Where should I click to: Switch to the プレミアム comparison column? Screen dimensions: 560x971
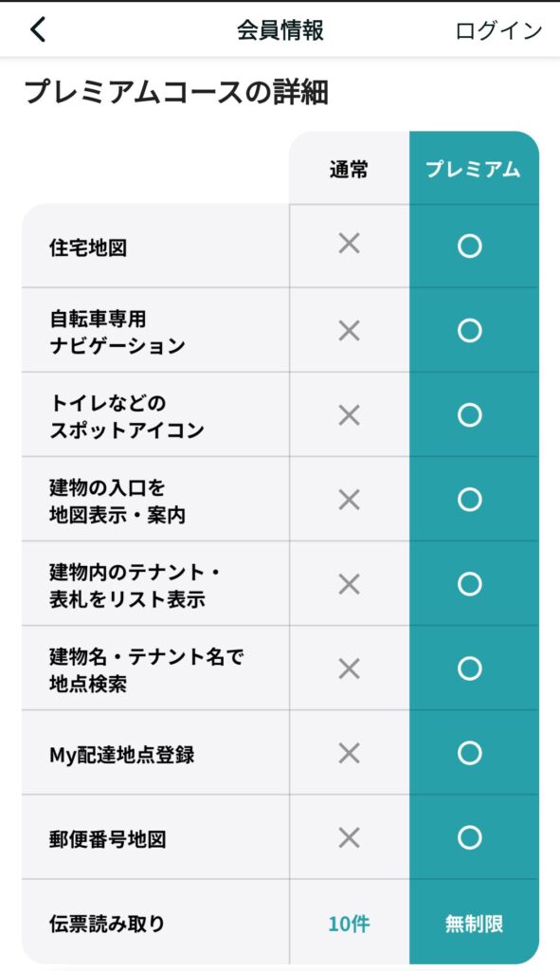click(x=474, y=167)
